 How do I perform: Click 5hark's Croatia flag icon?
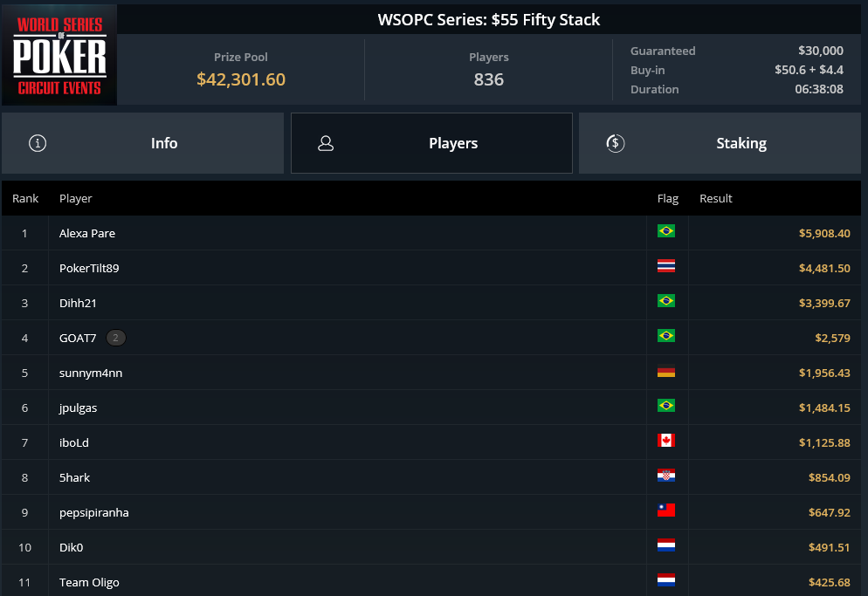666,476
